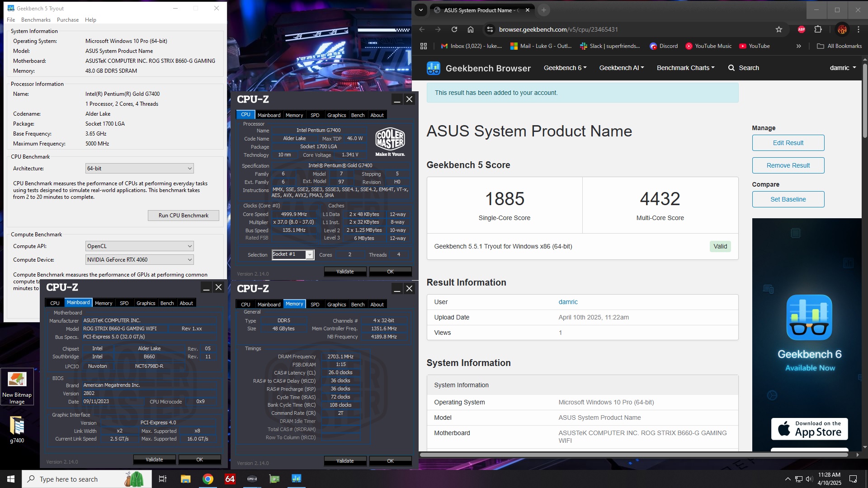This screenshot has height=488, width=868.
Task: Click the taskbar search box
Action: pyautogui.click(x=87, y=479)
